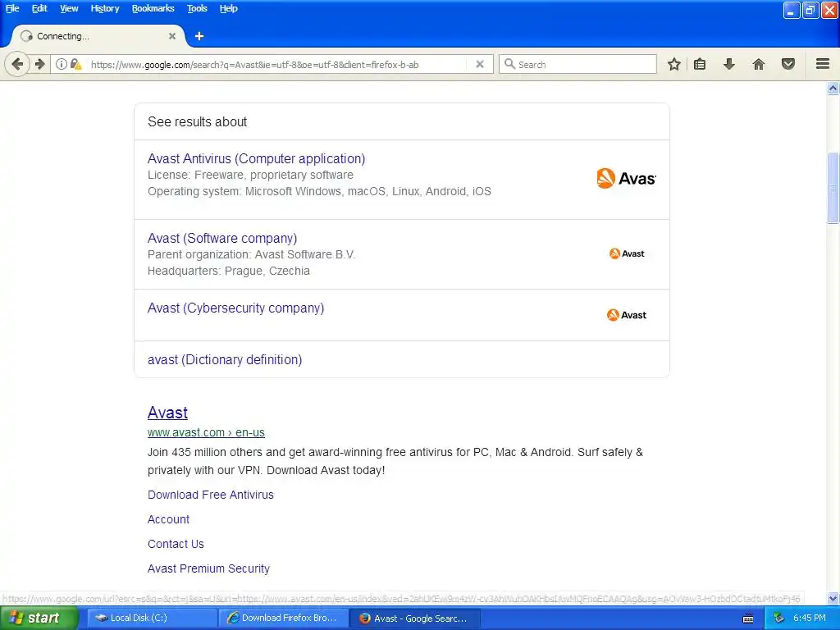
Task: Show bookmarks list icon
Action: pyautogui.click(x=700, y=64)
